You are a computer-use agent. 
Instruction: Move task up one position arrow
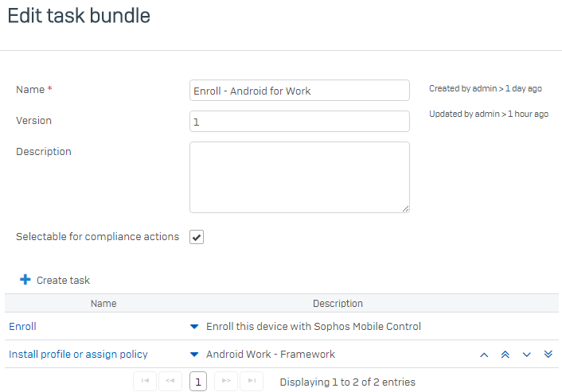[484, 355]
